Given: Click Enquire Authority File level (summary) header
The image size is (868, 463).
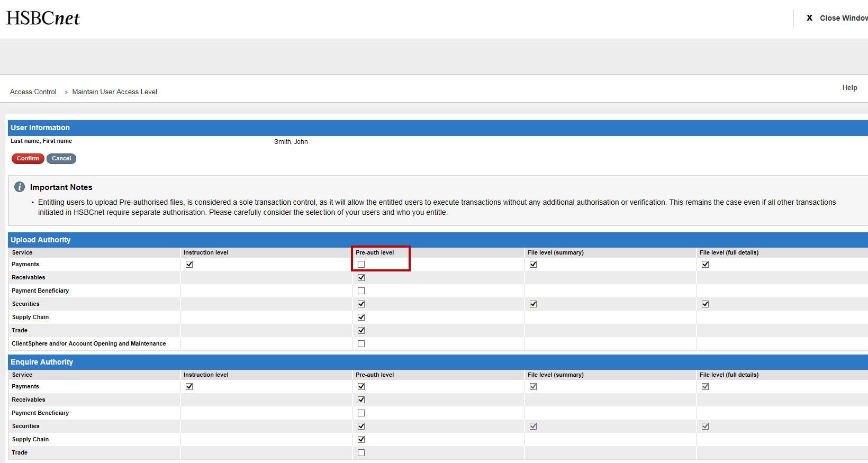Looking at the screenshot, I should 555,375.
